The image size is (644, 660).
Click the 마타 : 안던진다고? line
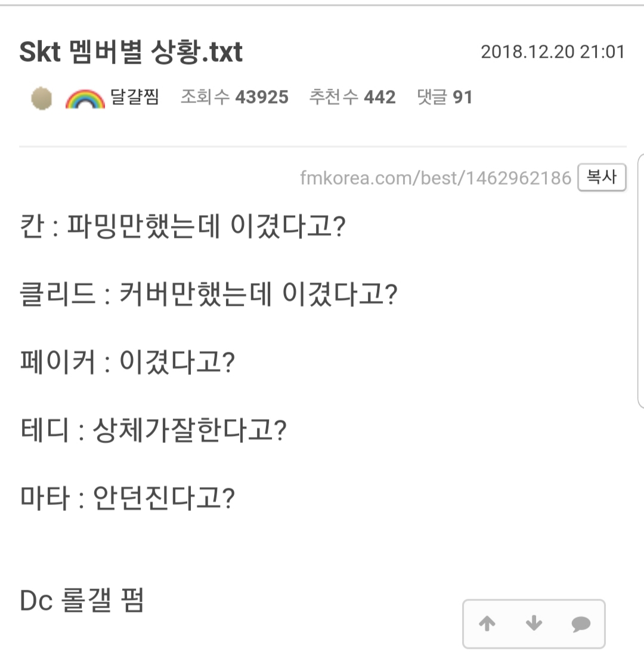pyautogui.click(x=128, y=497)
